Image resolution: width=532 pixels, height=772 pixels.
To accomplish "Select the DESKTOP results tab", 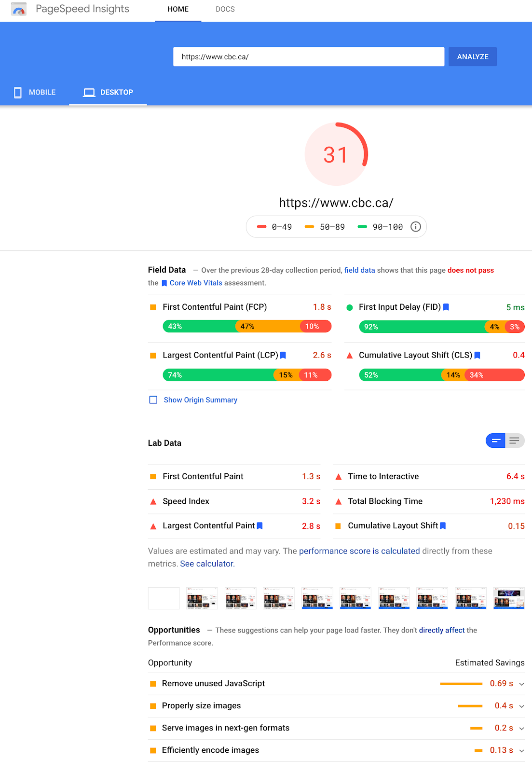I will [108, 92].
